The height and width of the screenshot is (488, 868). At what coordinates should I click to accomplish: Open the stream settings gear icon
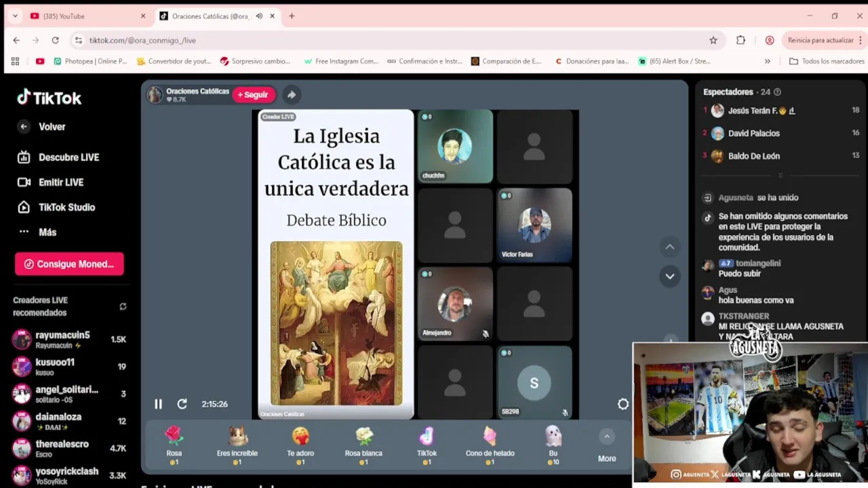(623, 404)
